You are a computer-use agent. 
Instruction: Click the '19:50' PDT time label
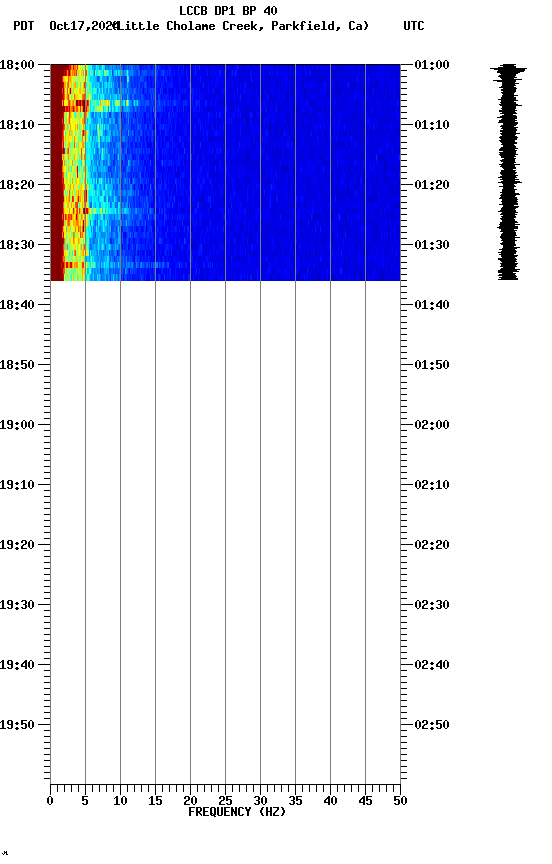click(x=17, y=725)
